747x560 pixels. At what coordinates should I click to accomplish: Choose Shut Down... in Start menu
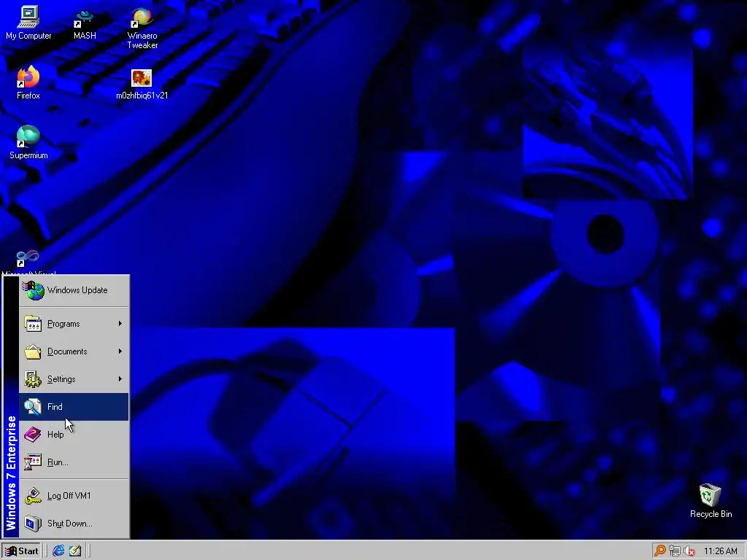click(74, 524)
